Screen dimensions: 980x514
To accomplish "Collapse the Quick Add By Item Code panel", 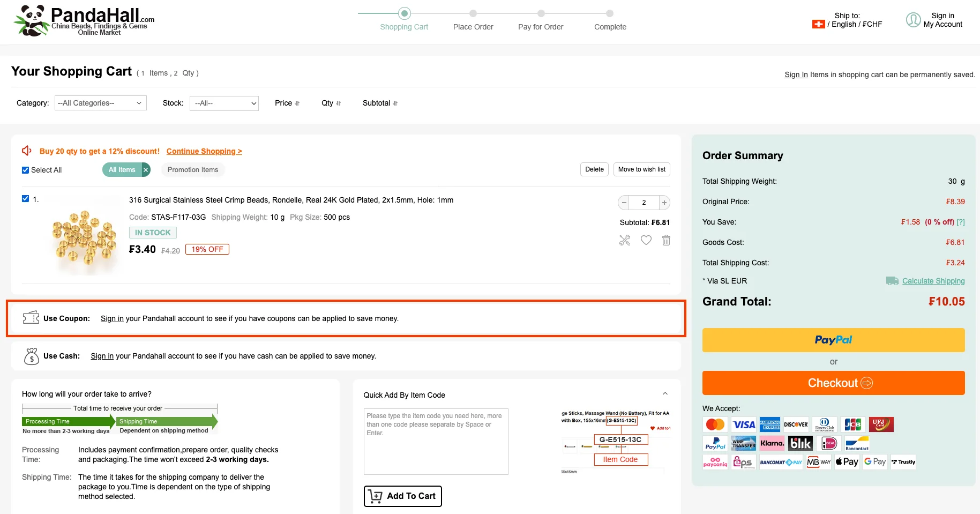I will click(665, 394).
